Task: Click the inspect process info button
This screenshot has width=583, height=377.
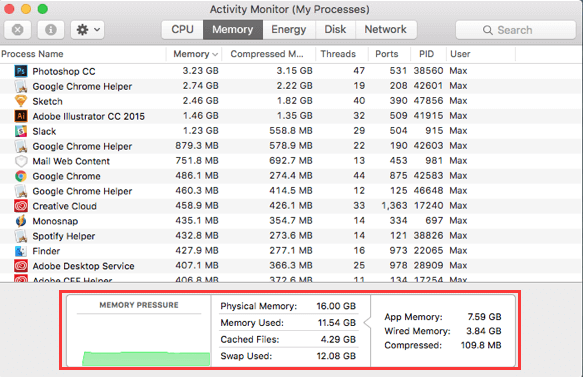Action: 51,29
